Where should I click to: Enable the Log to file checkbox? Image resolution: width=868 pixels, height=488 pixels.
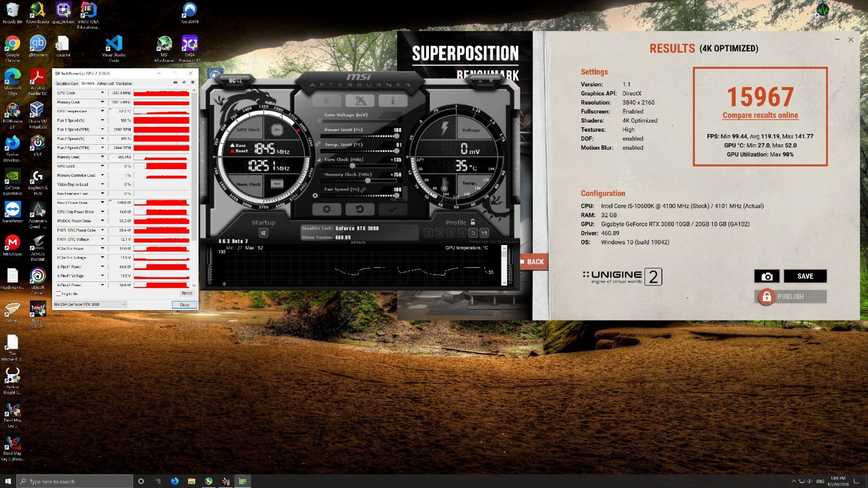pyautogui.click(x=59, y=293)
